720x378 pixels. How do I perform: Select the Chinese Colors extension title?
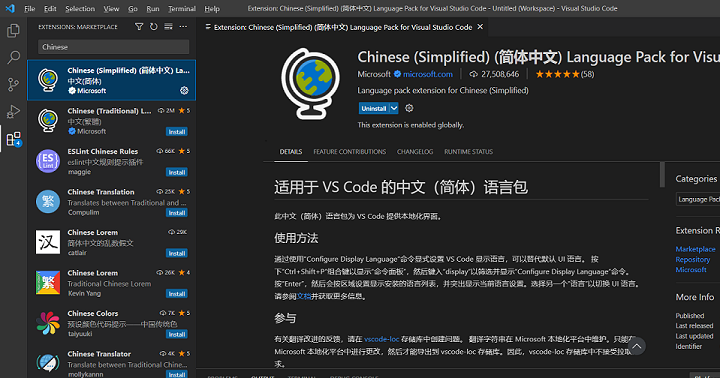[93, 313]
